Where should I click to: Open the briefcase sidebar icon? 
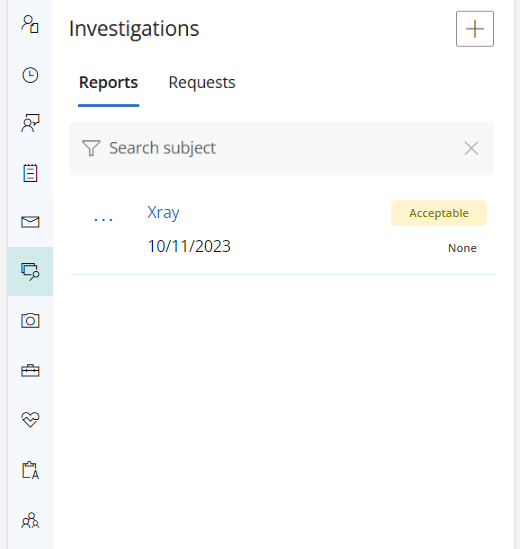point(30,370)
